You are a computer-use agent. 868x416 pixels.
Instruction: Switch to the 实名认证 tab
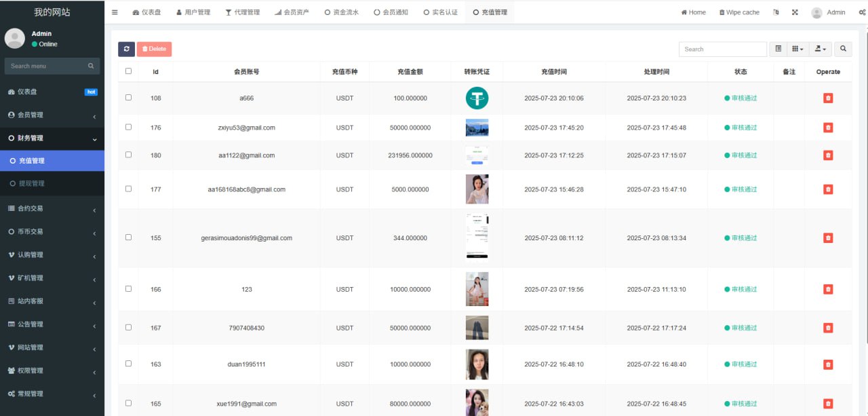pos(440,12)
